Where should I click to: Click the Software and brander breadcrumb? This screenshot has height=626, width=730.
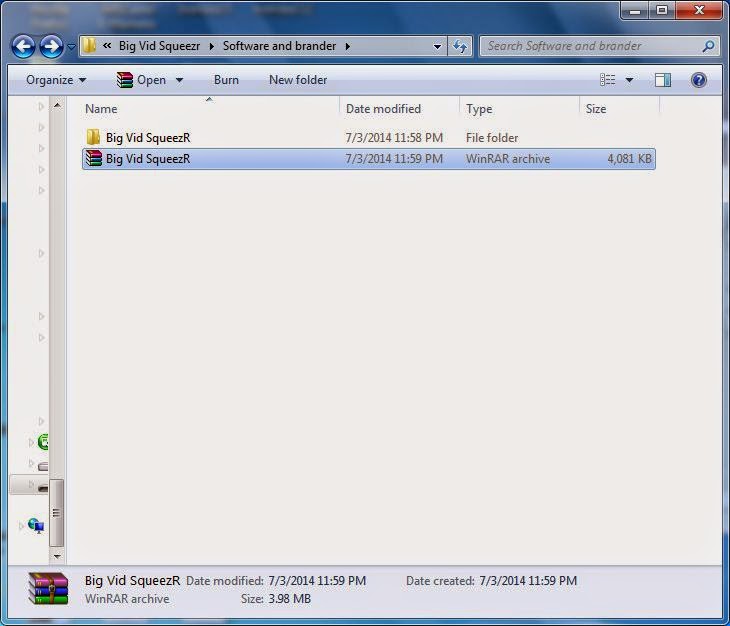tap(279, 46)
